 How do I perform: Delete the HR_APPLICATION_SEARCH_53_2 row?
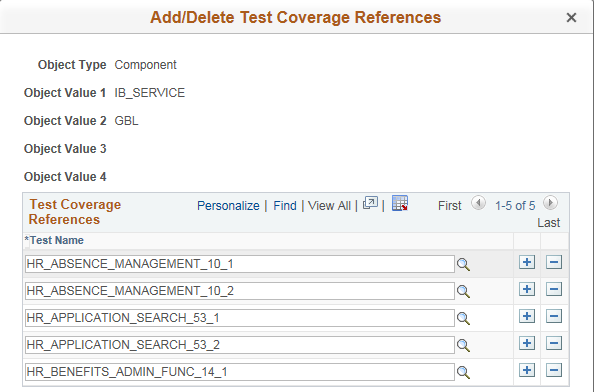[x=554, y=344]
